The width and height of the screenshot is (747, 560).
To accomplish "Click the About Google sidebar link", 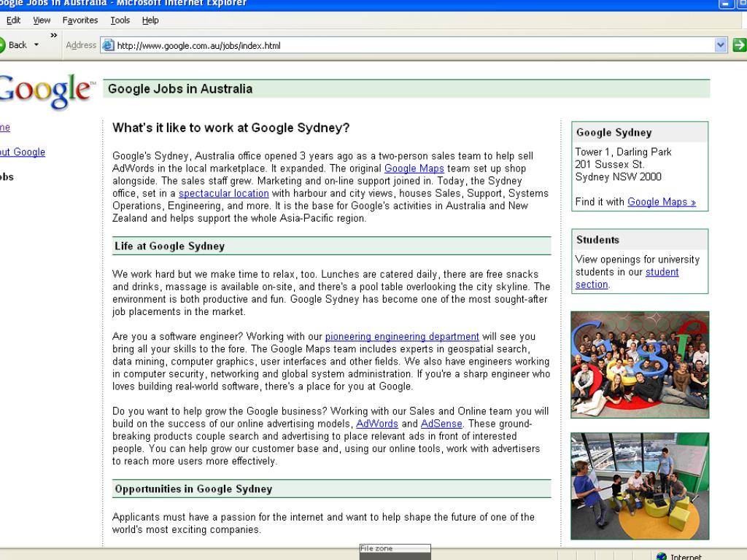I will [x=23, y=152].
